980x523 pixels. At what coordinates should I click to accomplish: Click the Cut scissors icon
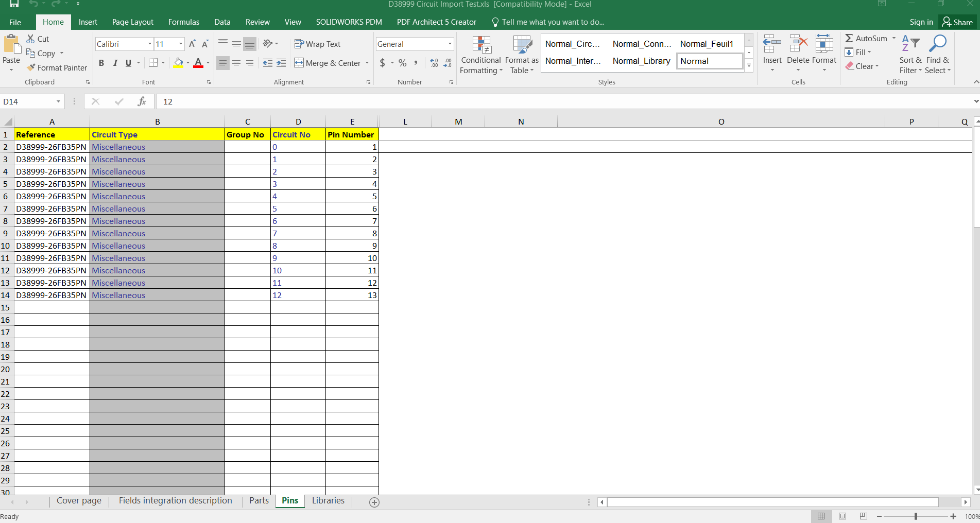(x=31, y=39)
